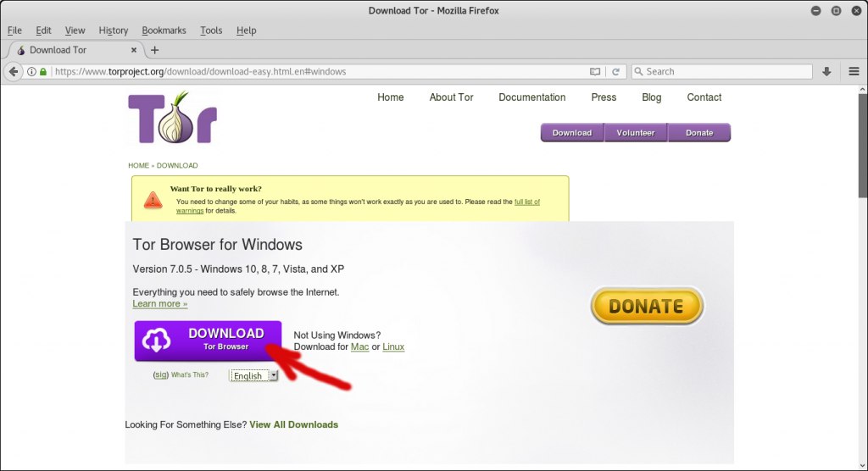Choose the Mac download link

tap(359, 347)
